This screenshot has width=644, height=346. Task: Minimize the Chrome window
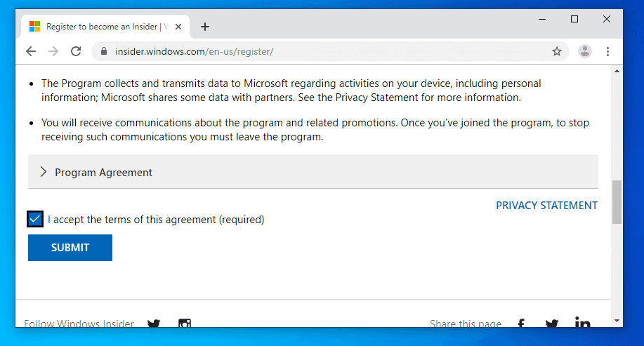(x=542, y=19)
